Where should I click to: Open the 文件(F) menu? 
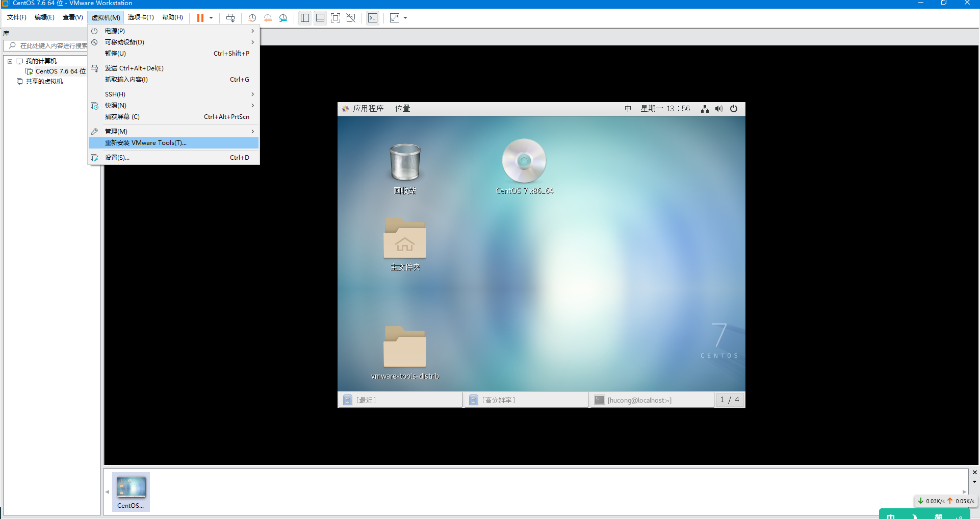(x=17, y=17)
